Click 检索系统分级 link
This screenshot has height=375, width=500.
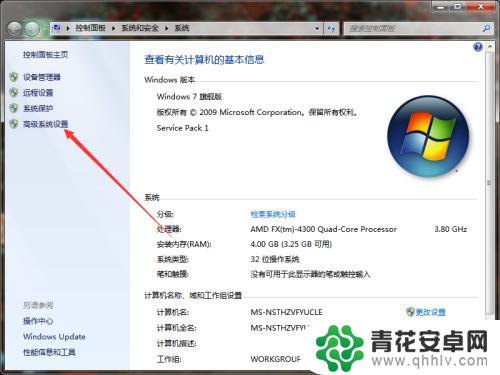(273, 214)
